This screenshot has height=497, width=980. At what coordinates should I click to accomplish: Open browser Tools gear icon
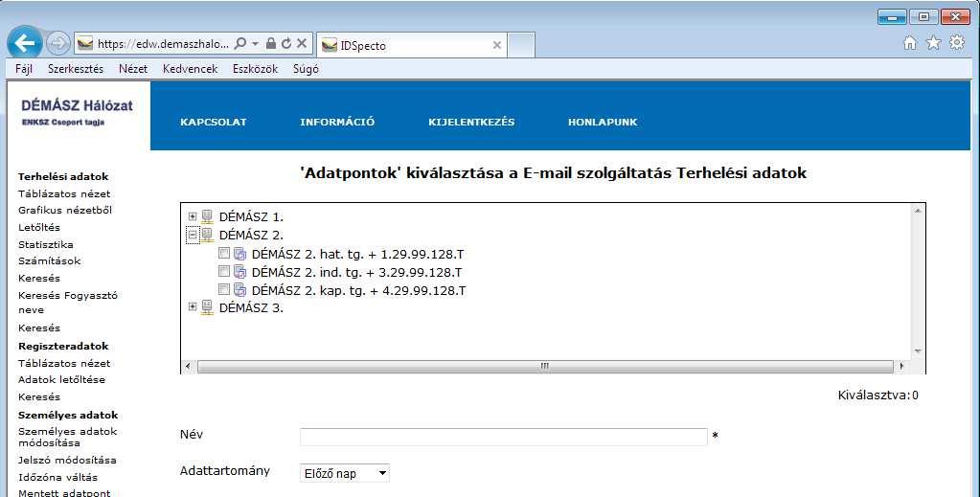(957, 42)
